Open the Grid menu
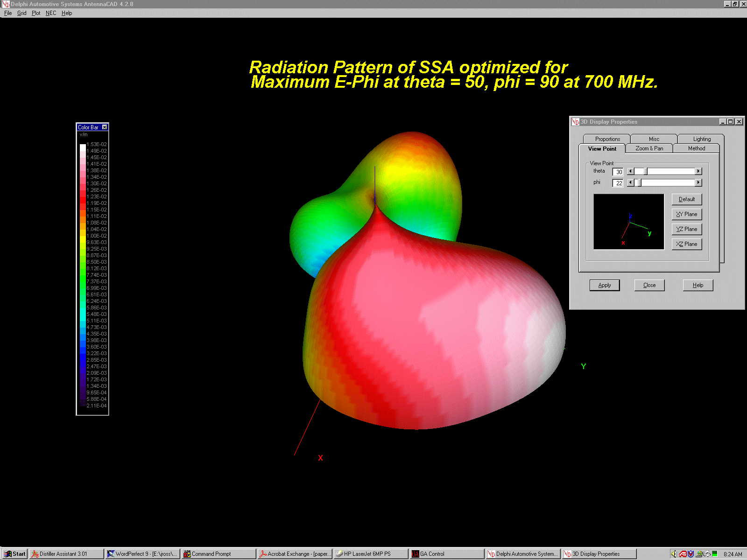747x560 pixels. point(21,13)
